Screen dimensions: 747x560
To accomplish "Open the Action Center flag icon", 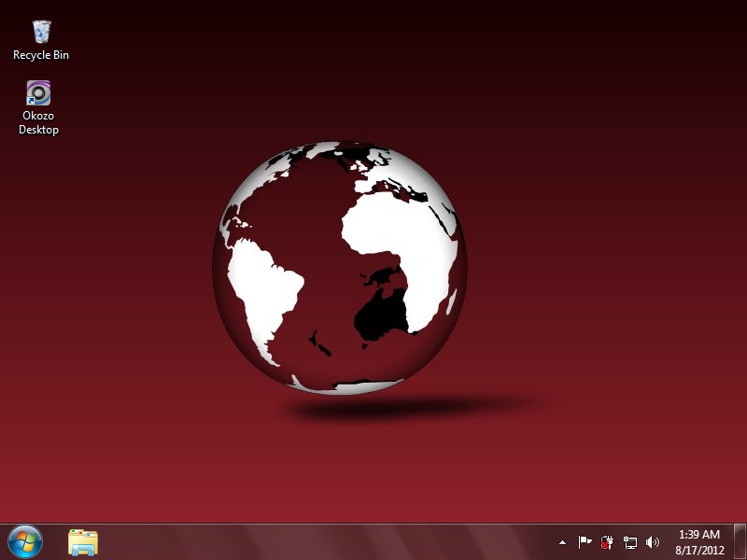I will pos(585,542).
